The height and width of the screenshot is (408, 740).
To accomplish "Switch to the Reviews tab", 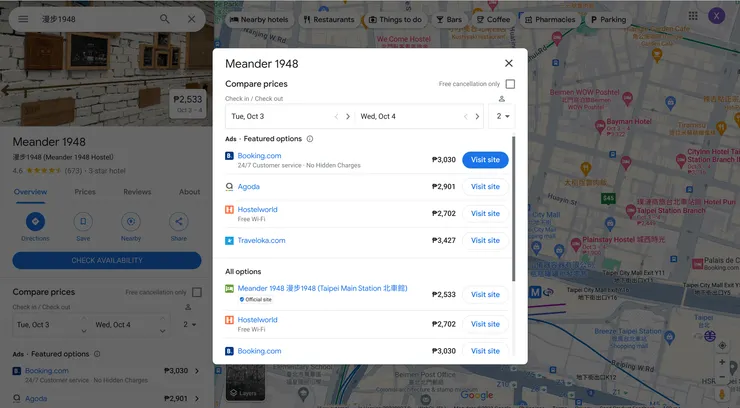I will coord(137,192).
